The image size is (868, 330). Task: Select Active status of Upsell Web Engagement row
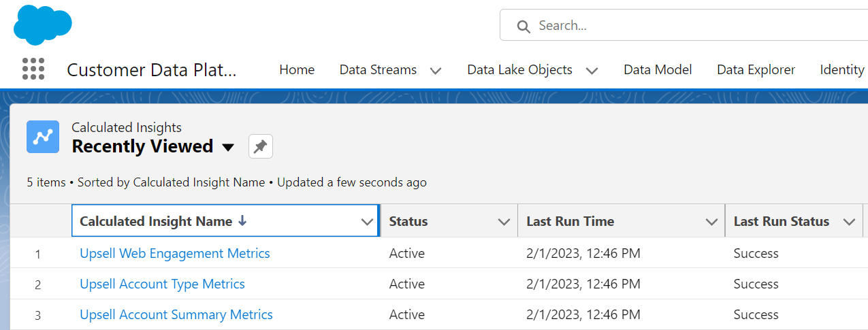coord(407,253)
